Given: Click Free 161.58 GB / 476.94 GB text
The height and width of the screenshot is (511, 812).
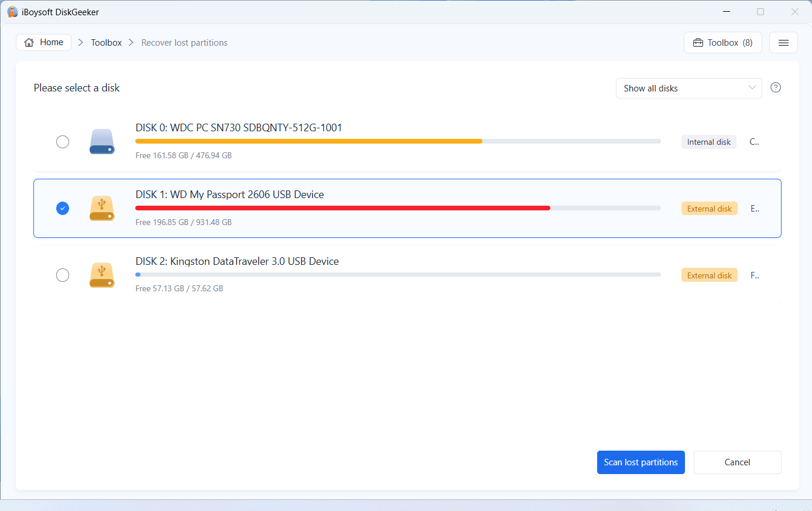Looking at the screenshot, I should [x=183, y=155].
